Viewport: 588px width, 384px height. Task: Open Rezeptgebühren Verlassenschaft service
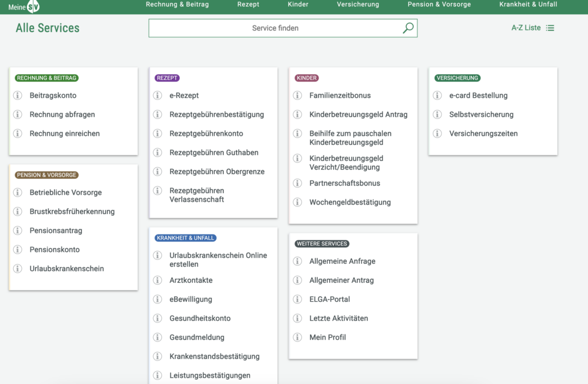tap(197, 195)
